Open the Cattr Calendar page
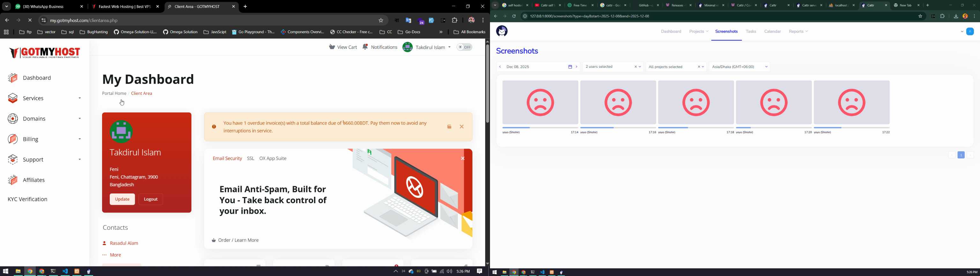Viewport: 980px width, 276px height. [773, 32]
